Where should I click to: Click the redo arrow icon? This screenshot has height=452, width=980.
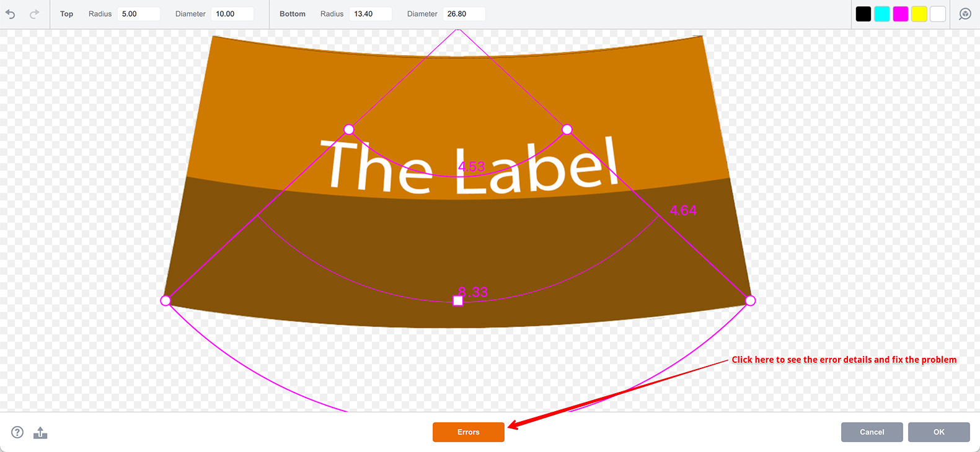(34, 14)
